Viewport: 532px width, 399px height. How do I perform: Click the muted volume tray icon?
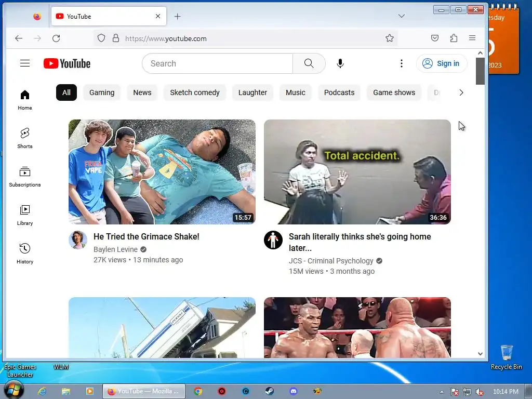coord(480,392)
